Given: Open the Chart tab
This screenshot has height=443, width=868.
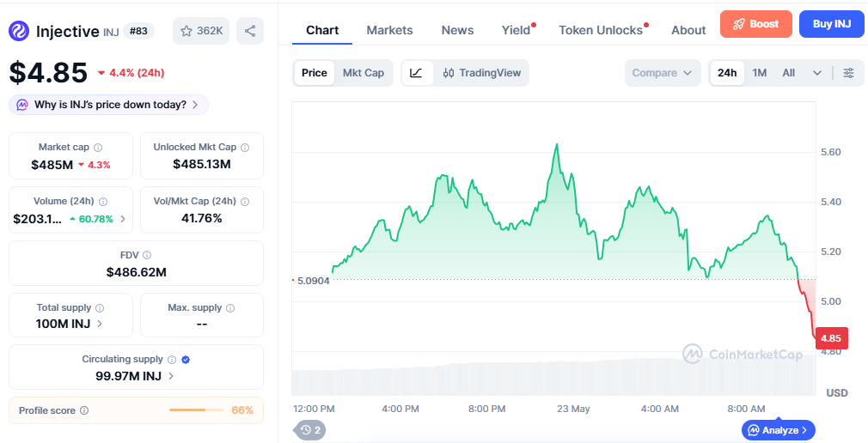Looking at the screenshot, I should pyautogui.click(x=322, y=30).
